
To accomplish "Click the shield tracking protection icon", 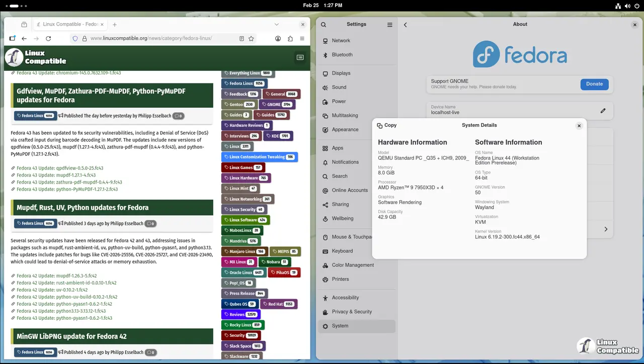I will click(75, 39).
